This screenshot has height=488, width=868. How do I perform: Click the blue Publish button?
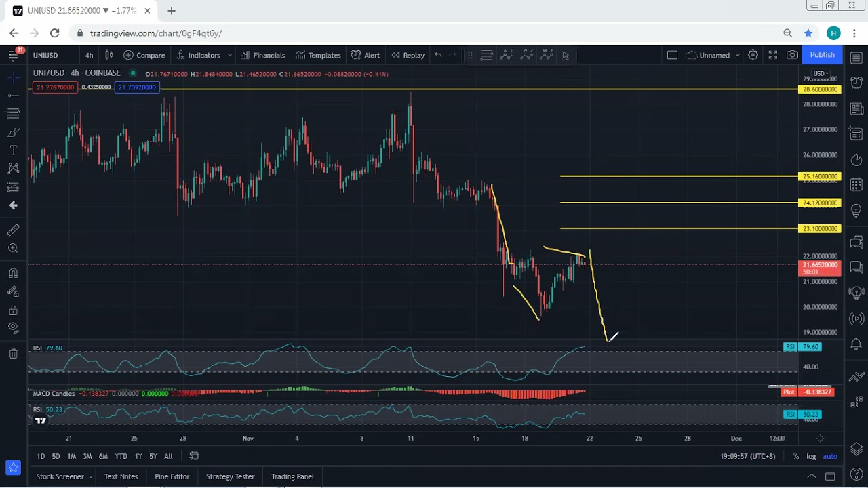pyautogui.click(x=822, y=55)
